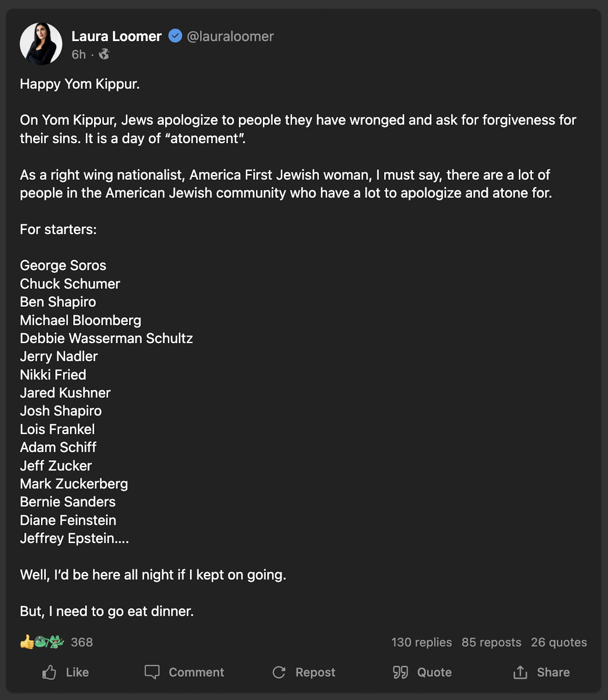Click the blue verified checkmark badge

click(175, 36)
